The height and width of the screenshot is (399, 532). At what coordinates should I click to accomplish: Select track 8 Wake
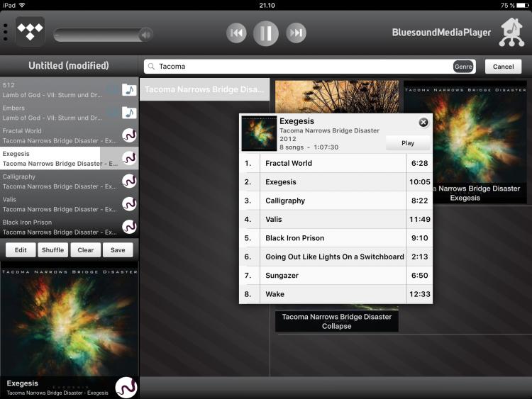click(x=336, y=294)
